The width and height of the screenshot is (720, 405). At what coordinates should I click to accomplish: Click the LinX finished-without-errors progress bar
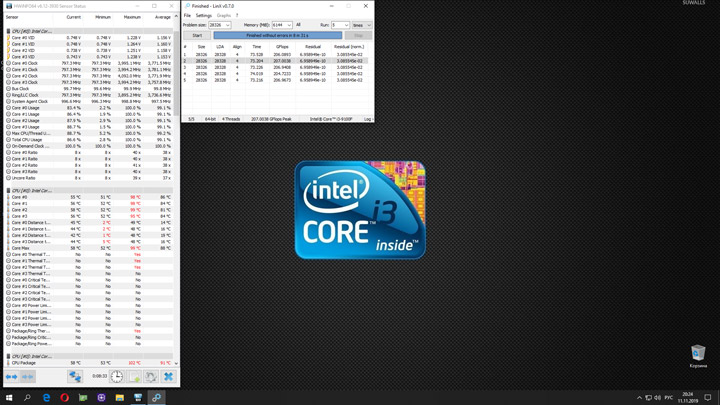pos(277,35)
